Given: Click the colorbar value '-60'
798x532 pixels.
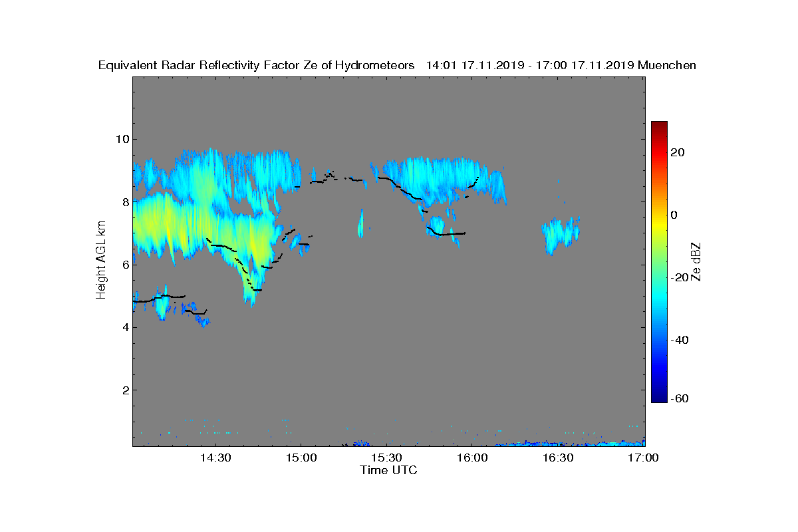Looking at the screenshot, I should [680, 398].
